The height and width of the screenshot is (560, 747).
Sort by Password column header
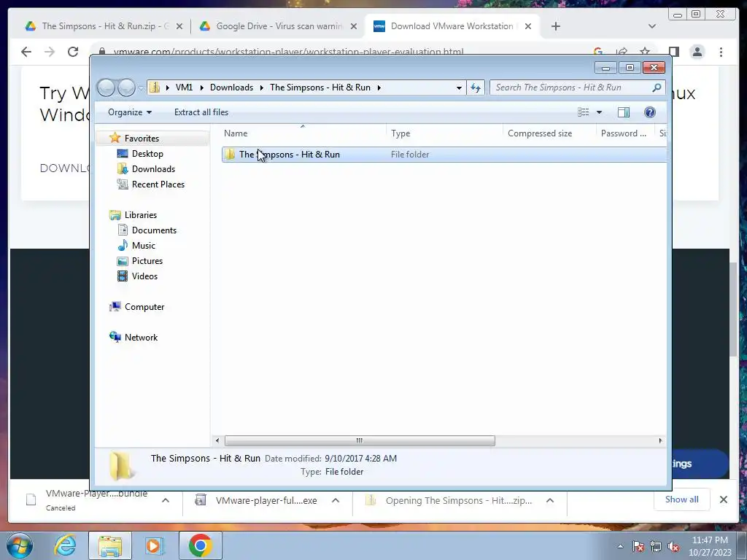point(625,133)
